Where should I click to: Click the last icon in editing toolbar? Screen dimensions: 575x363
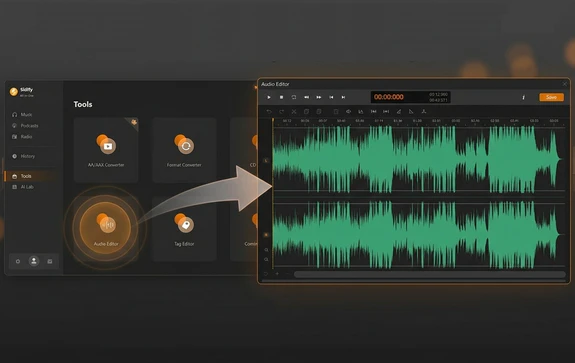coord(424,111)
